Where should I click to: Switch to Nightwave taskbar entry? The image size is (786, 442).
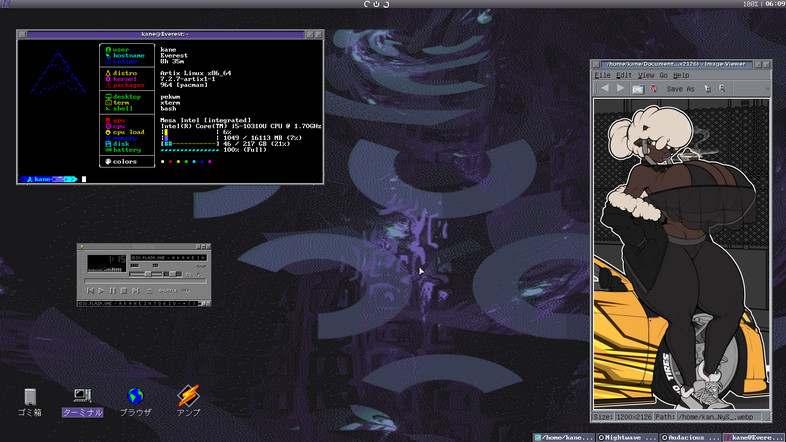[x=627, y=437]
